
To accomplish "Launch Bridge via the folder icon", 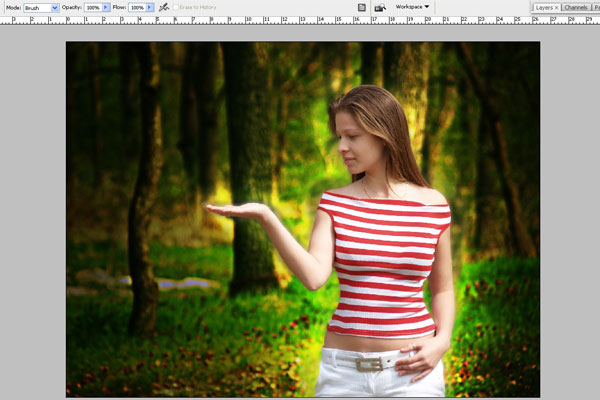I will [x=380, y=7].
